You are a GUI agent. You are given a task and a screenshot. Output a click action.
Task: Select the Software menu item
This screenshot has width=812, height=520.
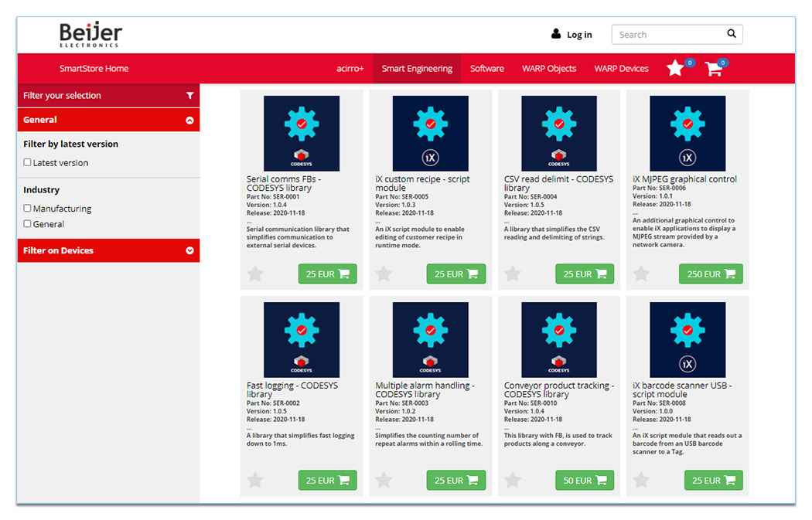(x=487, y=69)
